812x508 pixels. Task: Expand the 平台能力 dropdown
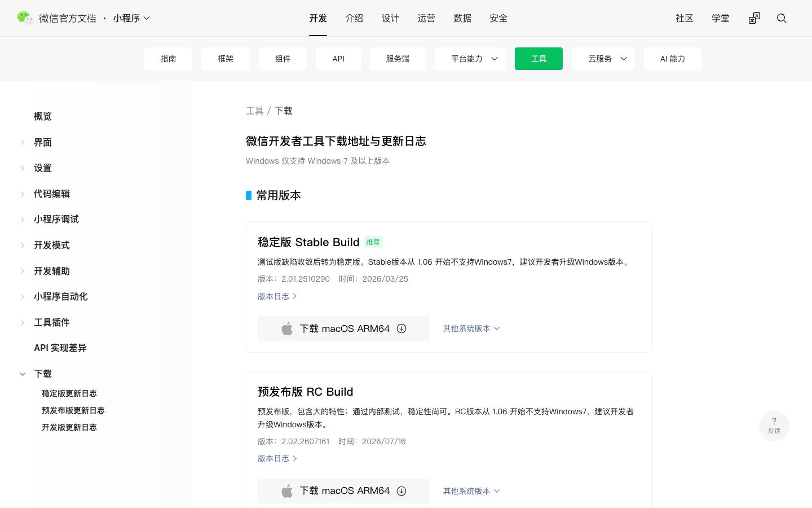470,59
